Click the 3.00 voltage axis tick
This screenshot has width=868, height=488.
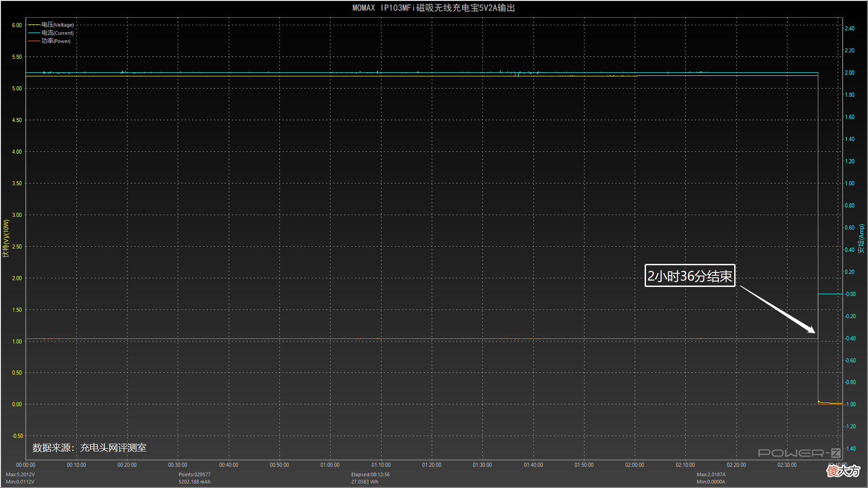click(x=17, y=215)
